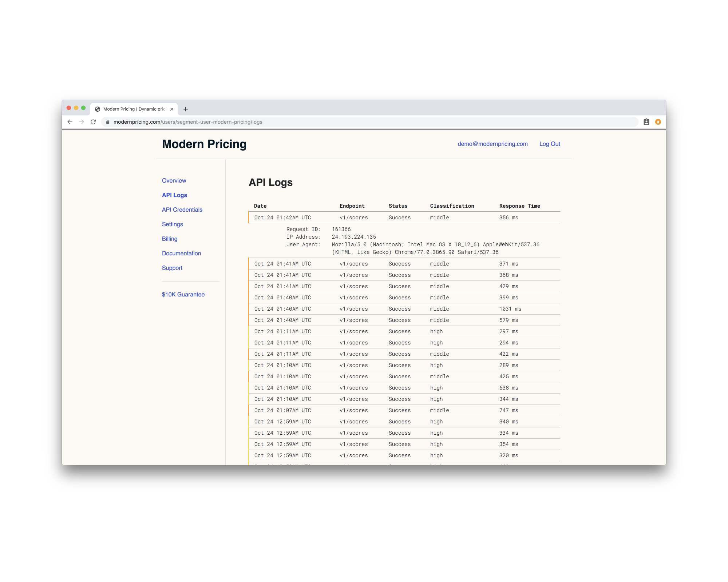Click the Date column header
Image resolution: width=728 pixels, height=582 pixels.
point(260,206)
